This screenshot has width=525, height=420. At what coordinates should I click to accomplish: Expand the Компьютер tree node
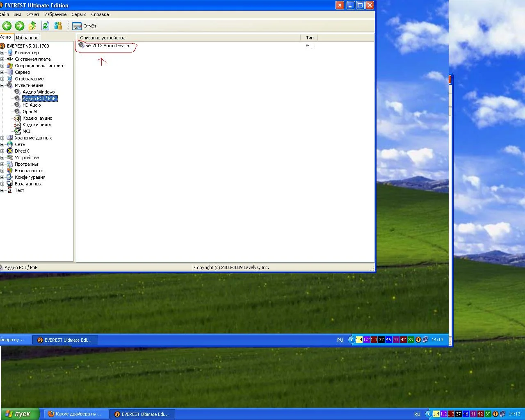click(2, 52)
